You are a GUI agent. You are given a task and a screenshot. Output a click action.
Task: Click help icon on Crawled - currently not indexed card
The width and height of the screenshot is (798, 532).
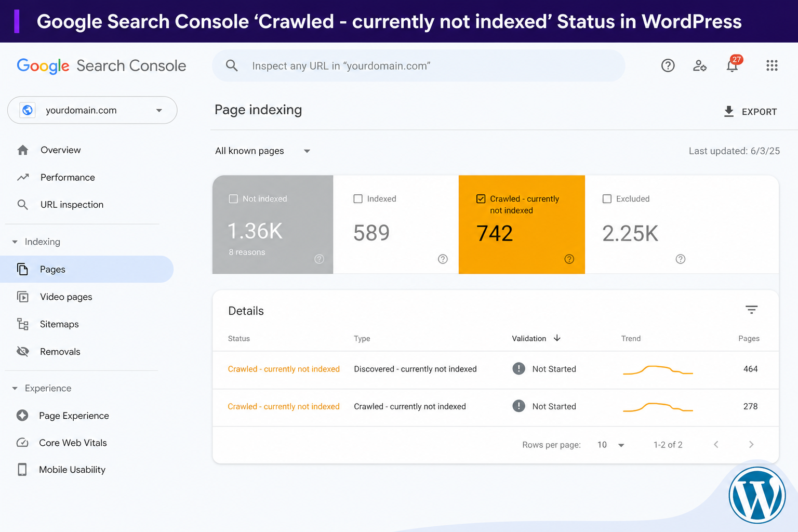569,259
